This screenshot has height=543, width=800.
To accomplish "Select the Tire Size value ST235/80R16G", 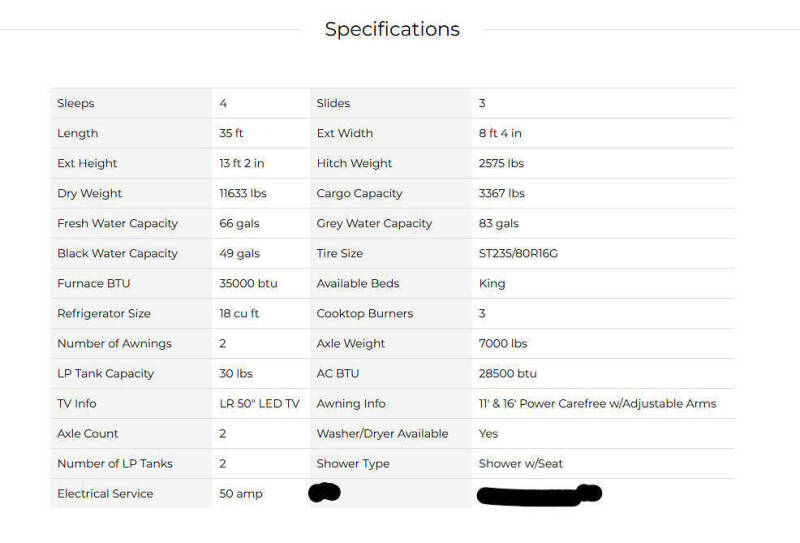I will point(518,254).
